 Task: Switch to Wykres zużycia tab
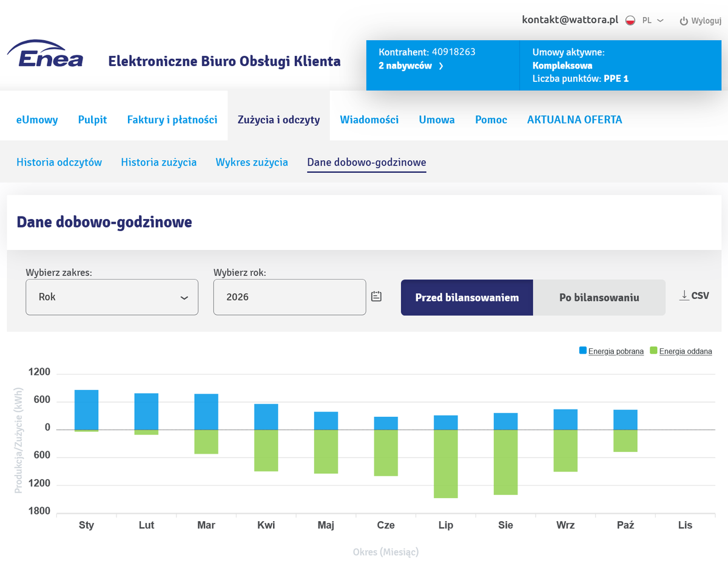click(252, 162)
